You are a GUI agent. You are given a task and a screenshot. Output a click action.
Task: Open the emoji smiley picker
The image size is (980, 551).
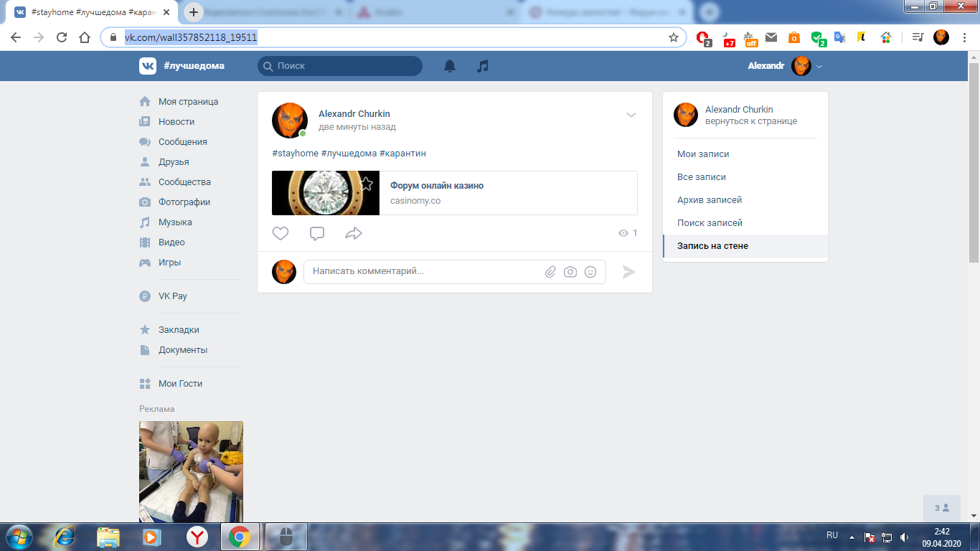pos(590,272)
